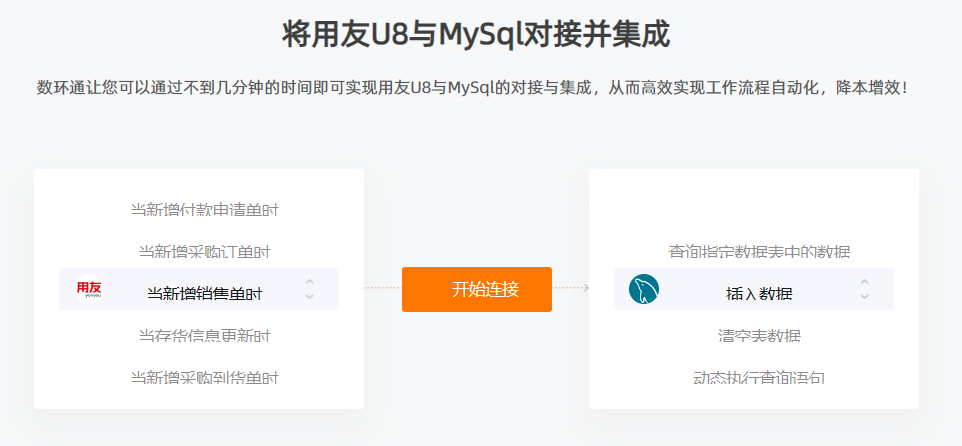
Task: Click the dotted arrow pointing to the MySQL card
Action: [x=571, y=288]
